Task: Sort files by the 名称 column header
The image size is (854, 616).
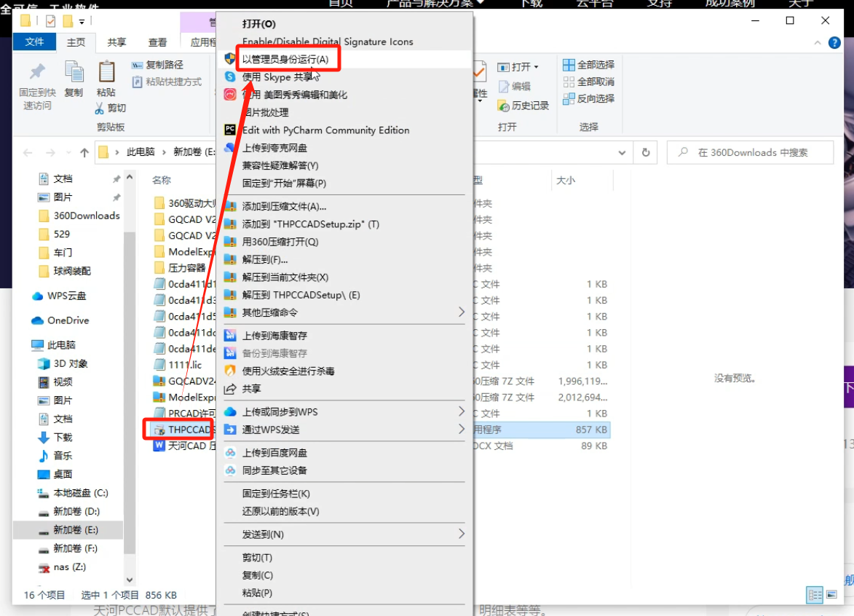Action: click(x=162, y=181)
